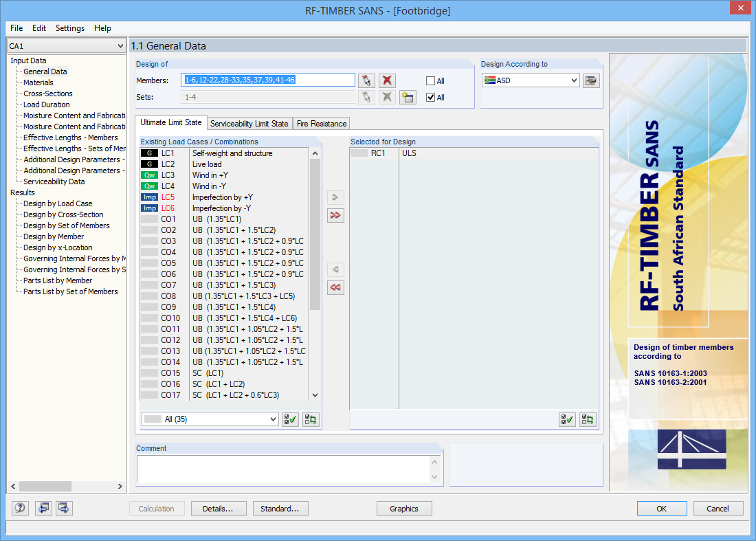The width and height of the screenshot is (756, 541).
Task: Click the red X to delete member entries
Action: (387, 80)
